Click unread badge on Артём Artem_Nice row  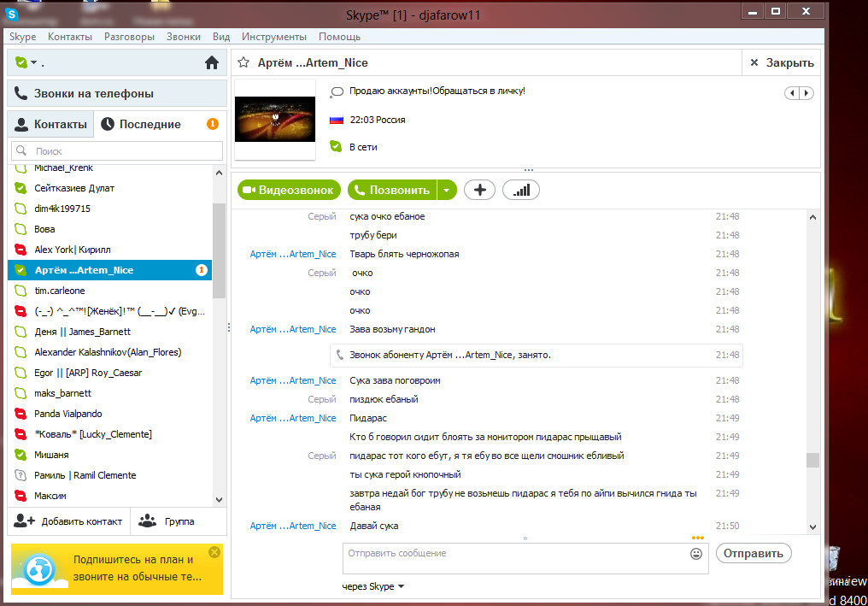[x=202, y=270]
